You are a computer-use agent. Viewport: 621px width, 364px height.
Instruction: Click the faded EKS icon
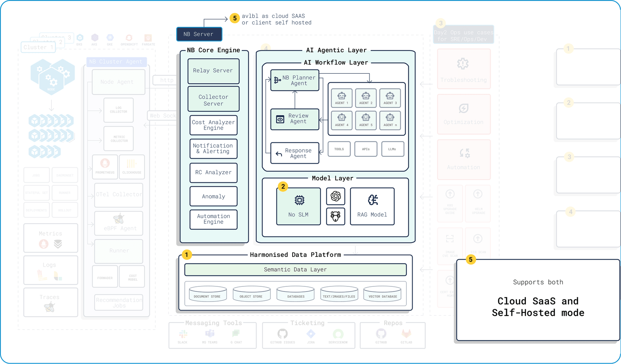point(80,38)
